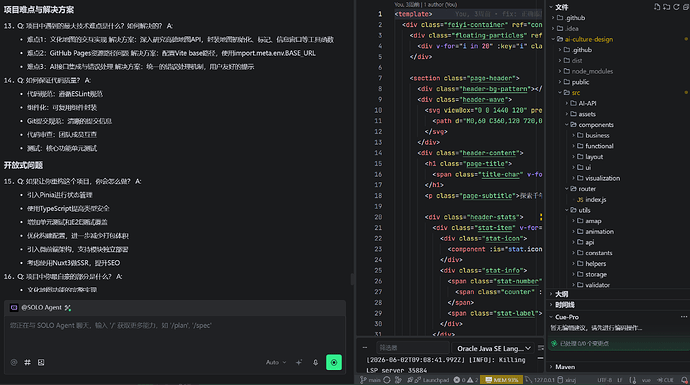Screen dimensions: 690x385
Task: Collapse the components folder
Action: (x=618, y=125)
